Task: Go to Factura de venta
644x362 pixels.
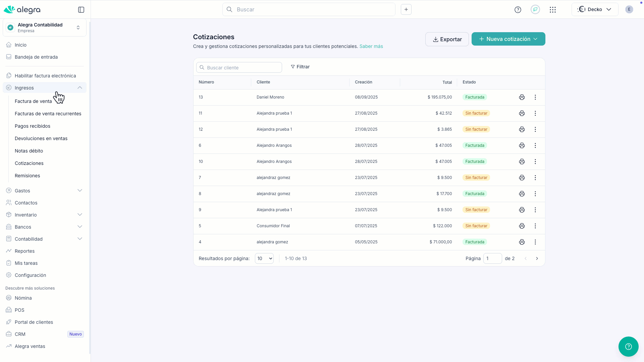Action: pos(33,101)
